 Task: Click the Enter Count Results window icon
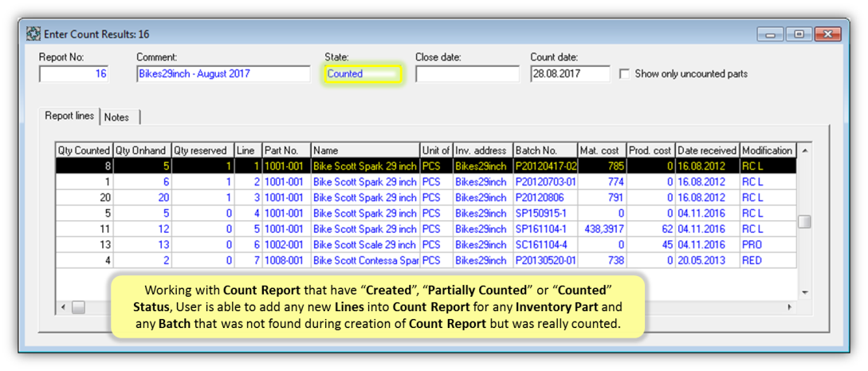pyautogui.click(x=33, y=34)
